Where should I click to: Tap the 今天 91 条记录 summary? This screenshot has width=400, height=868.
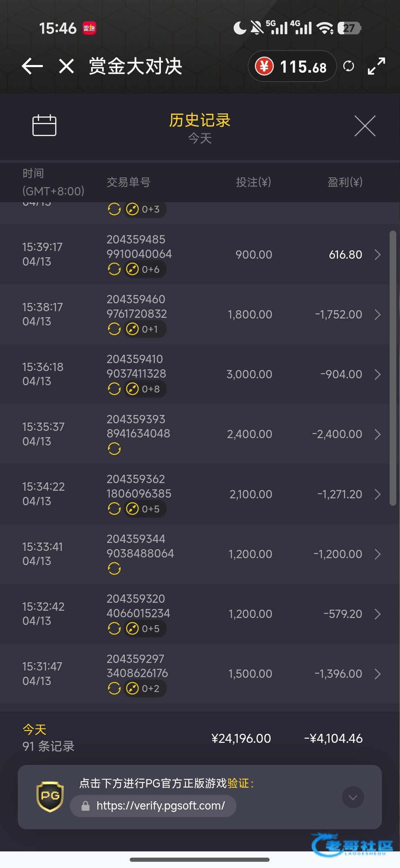pos(48,738)
